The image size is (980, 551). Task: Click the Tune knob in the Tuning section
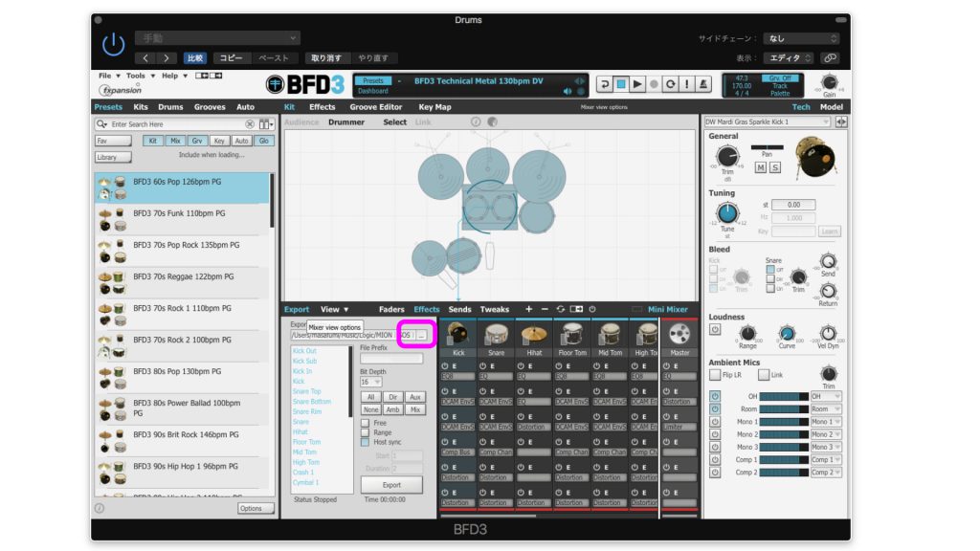(727, 213)
